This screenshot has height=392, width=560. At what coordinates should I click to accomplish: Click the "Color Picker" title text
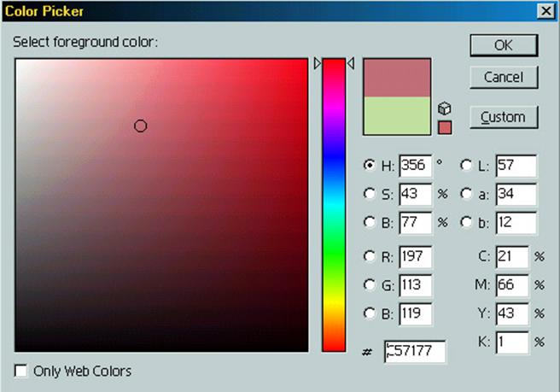point(44,11)
